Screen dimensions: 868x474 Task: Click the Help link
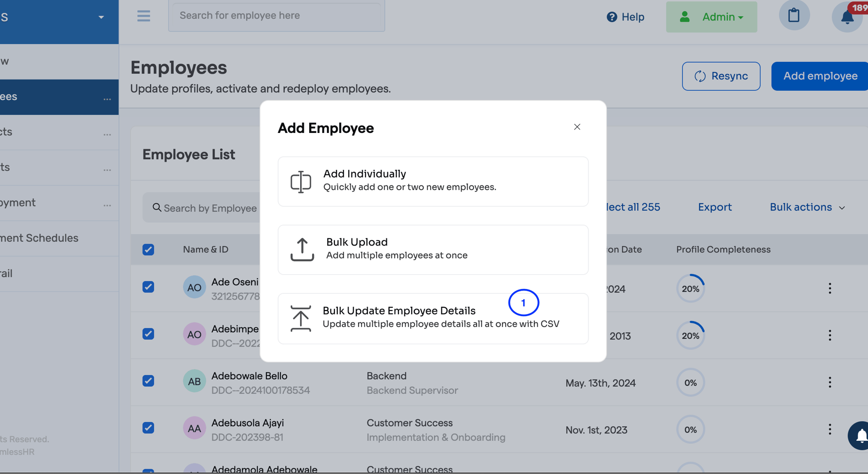[x=625, y=17]
